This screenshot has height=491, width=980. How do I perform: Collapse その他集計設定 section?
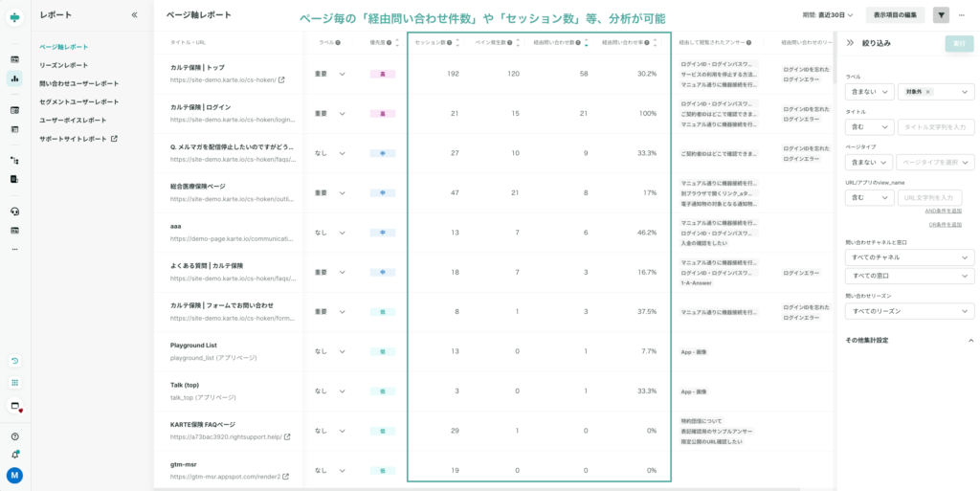[970, 340]
